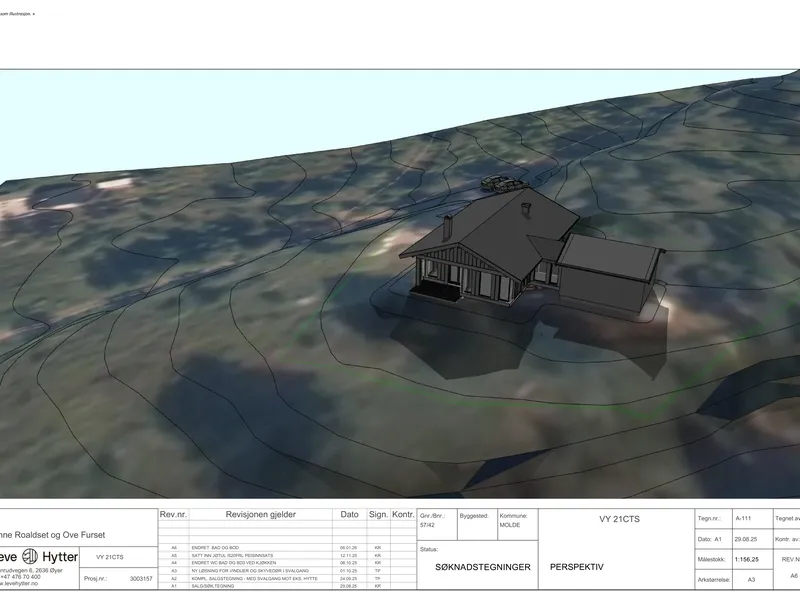Screen dimensions: 800x600
Task: Click the "Prosj.nr.:" label
Action: [95, 579]
